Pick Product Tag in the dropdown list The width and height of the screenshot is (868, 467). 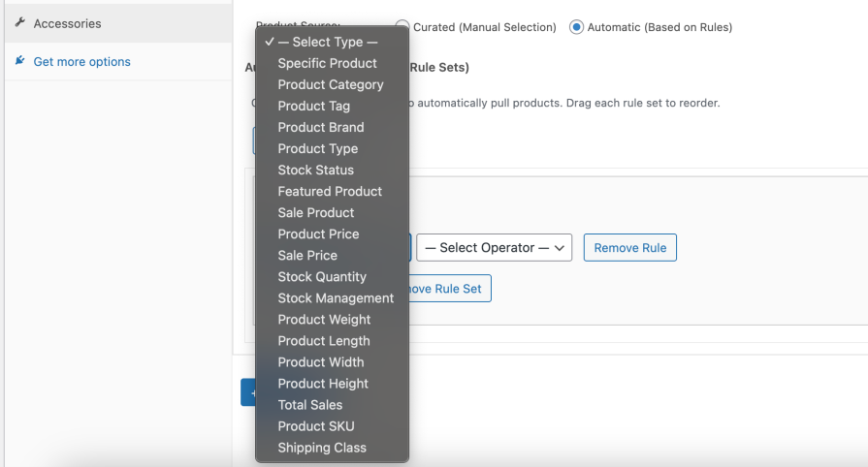313,106
